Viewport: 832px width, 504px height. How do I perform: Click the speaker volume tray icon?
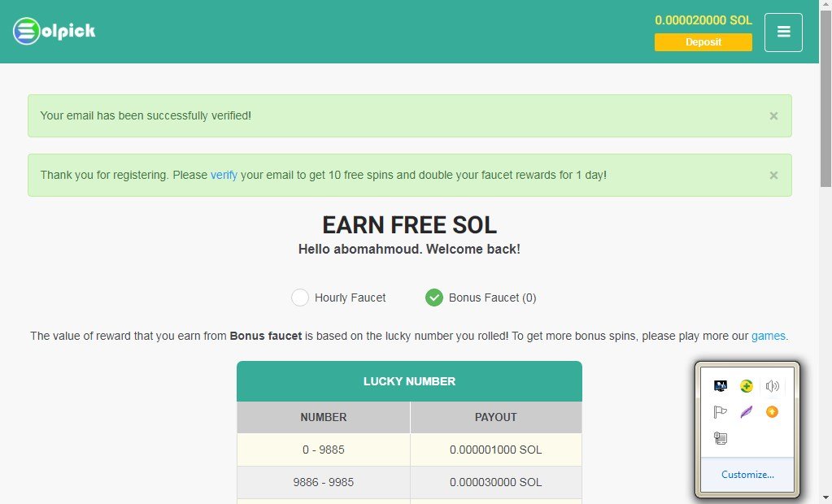(772, 385)
